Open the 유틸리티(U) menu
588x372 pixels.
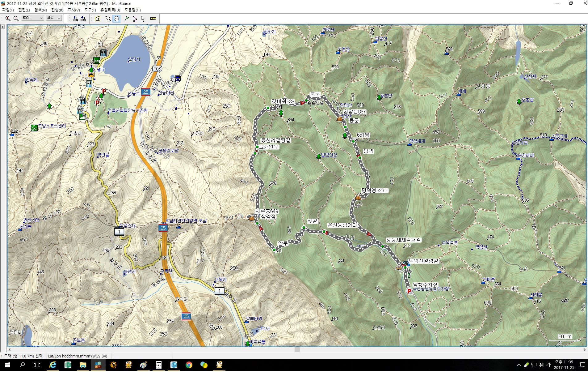(x=110, y=10)
